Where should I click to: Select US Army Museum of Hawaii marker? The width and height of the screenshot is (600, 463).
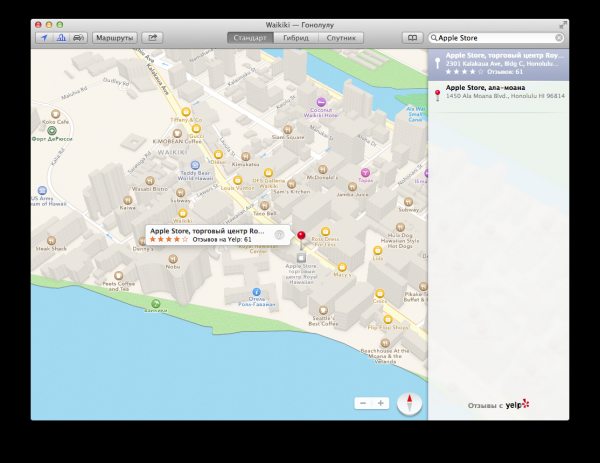pyautogui.click(x=42, y=190)
